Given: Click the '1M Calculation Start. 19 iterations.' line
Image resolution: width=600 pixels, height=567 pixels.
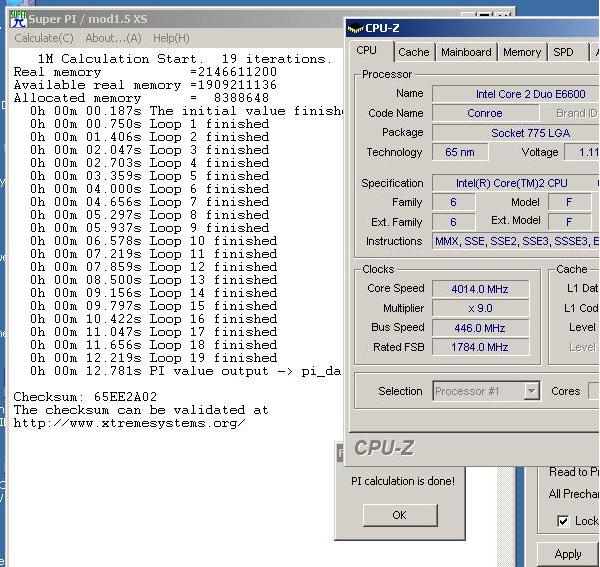Looking at the screenshot, I should 184,59.
